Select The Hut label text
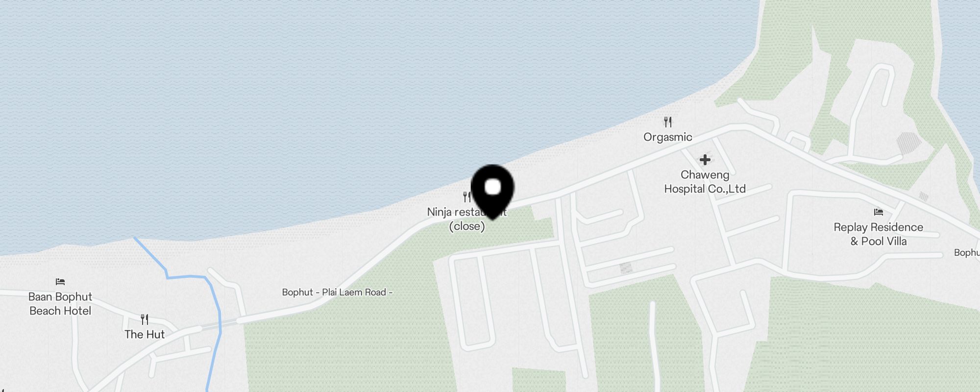This screenshot has width=980, height=392. point(145,335)
